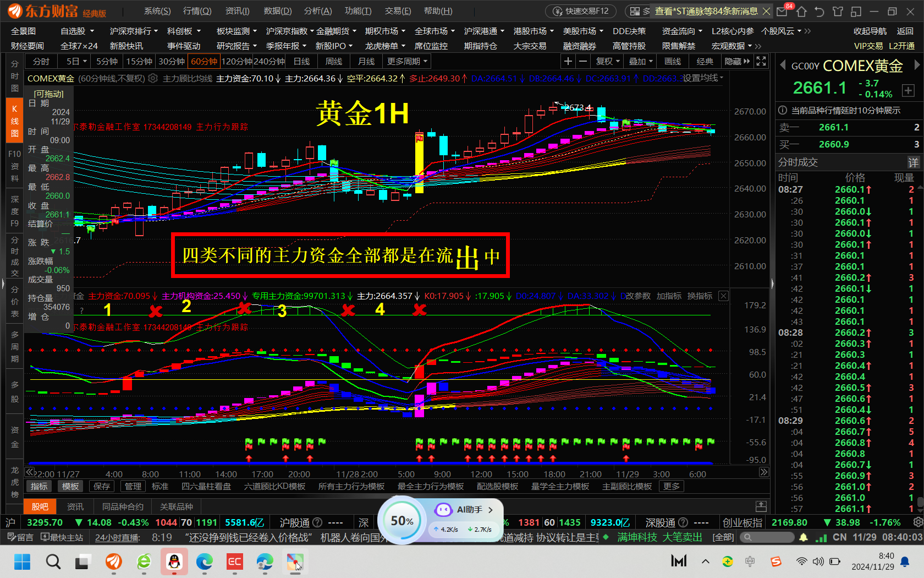
Task: Open settings gear beside COMEX黄金 chart title
Action: [153, 78]
